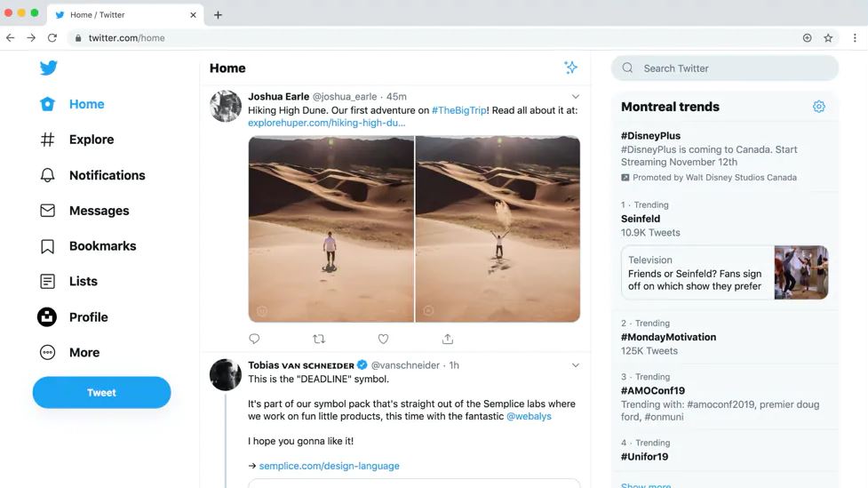Click the sparkle top tweets icon
This screenshot has width=868, height=488.
(x=570, y=68)
